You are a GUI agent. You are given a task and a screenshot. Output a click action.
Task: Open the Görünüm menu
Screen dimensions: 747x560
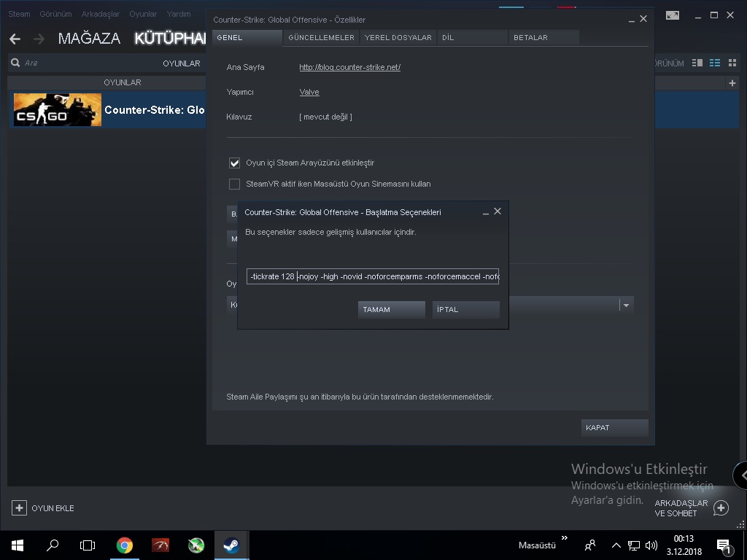tap(55, 14)
